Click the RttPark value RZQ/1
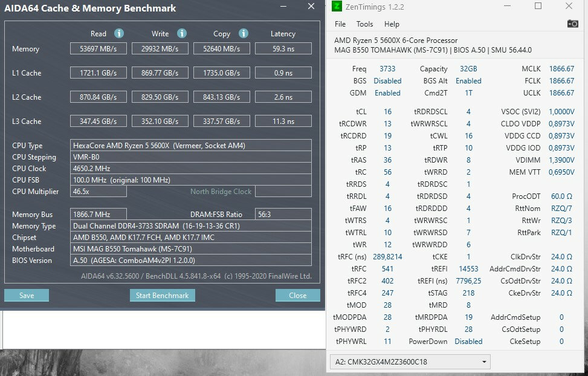Screen dimensions: 588x376 (x=561, y=232)
